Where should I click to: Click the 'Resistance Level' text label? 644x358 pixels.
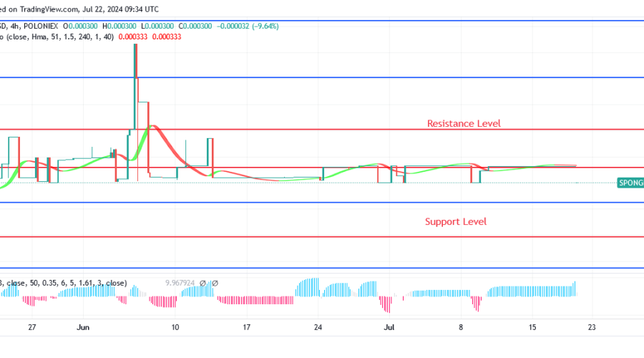(464, 123)
